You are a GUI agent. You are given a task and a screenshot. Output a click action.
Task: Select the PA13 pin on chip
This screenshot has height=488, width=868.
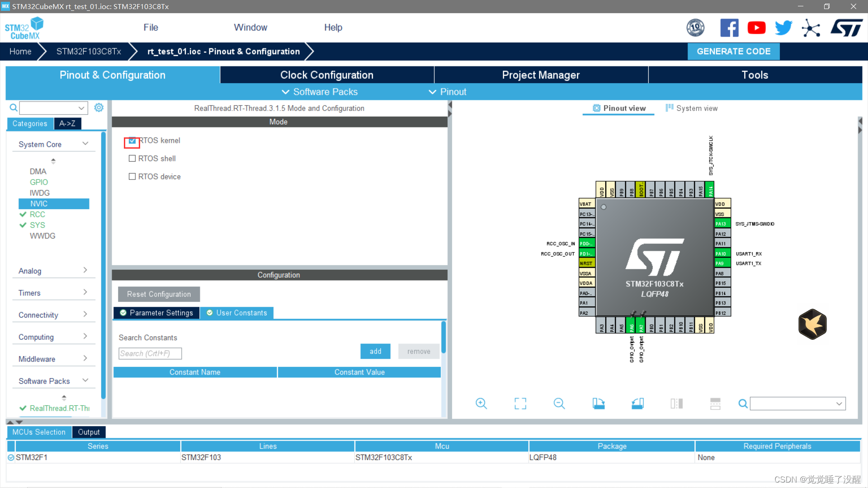pyautogui.click(x=722, y=224)
